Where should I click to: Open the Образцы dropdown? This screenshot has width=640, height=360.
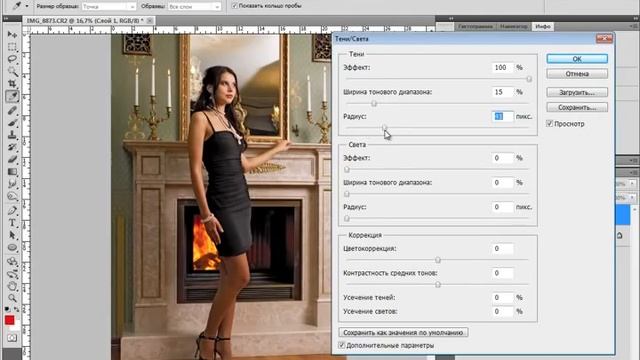(194, 7)
